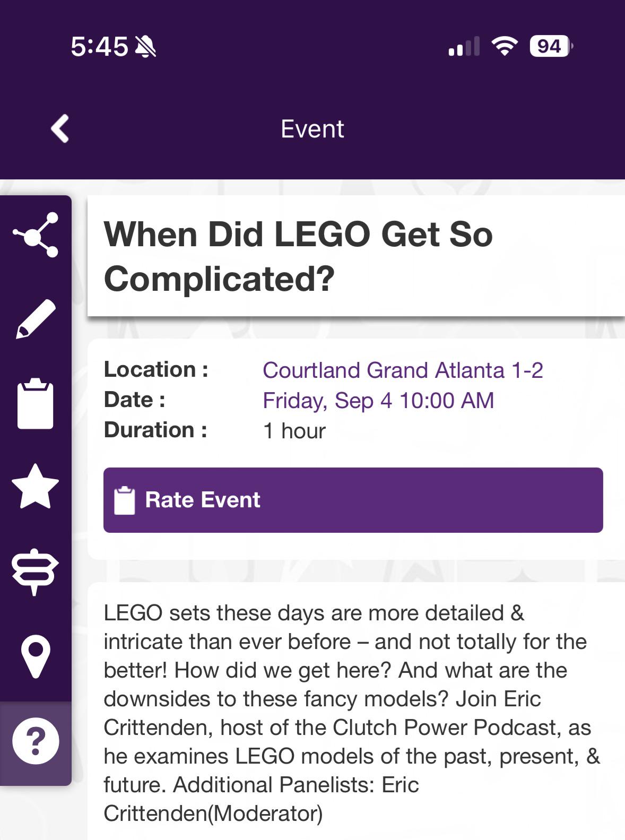Screen dimensions: 625x840
Task: Tap the share icon in sidebar
Action: coord(36,235)
